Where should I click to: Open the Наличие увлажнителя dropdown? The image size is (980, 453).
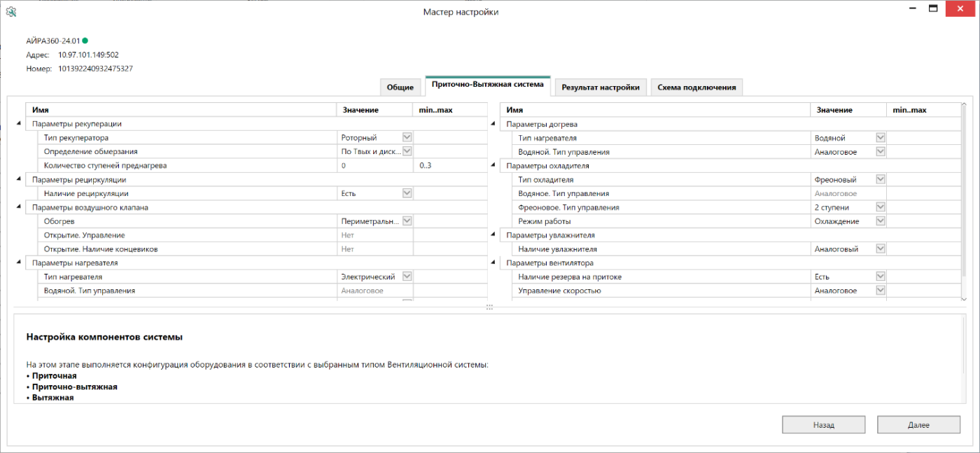881,249
